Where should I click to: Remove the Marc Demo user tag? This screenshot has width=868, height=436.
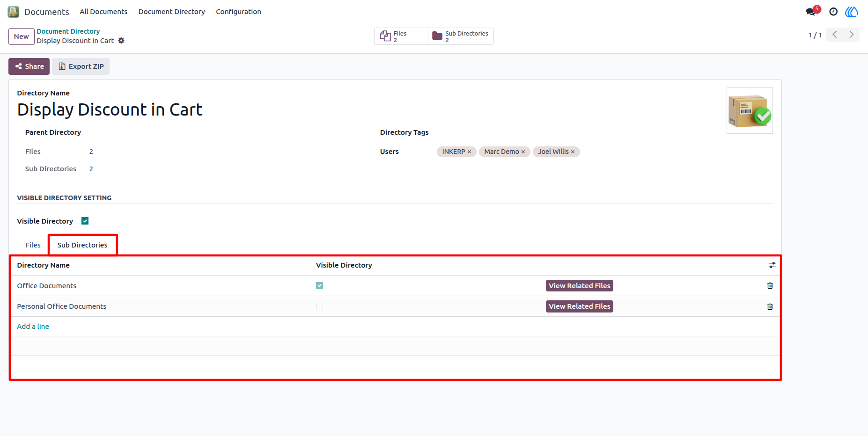pyautogui.click(x=523, y=152)
